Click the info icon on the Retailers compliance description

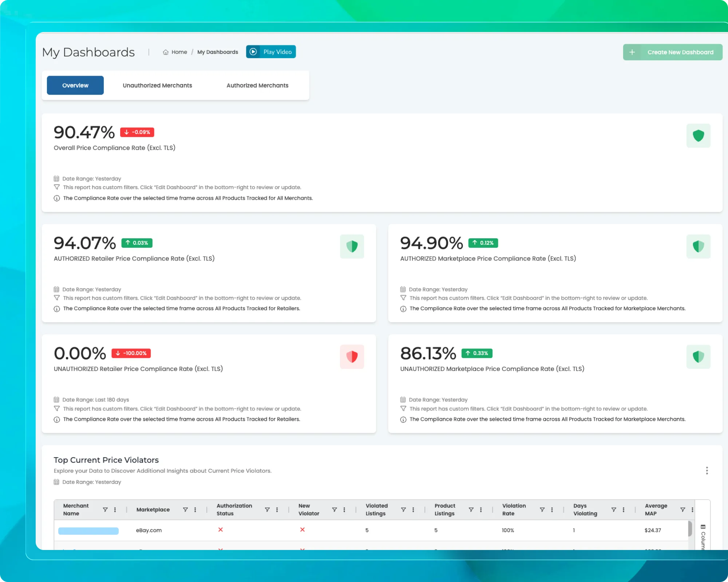coord(57,308)
